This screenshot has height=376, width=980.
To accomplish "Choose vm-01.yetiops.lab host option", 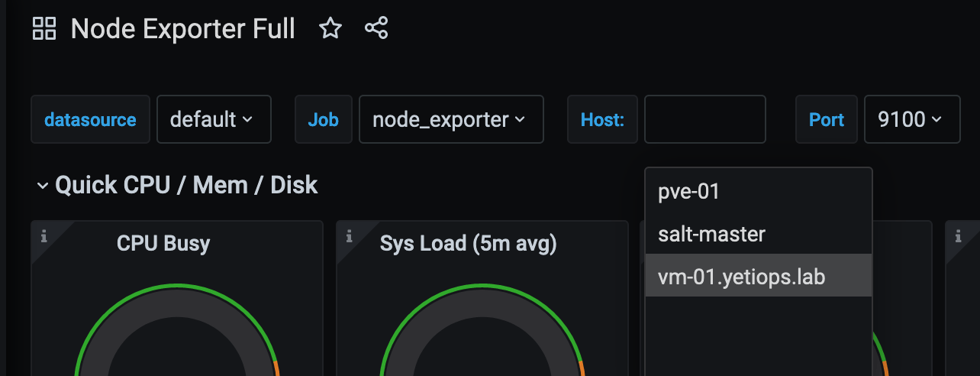I will pos(758,276).
